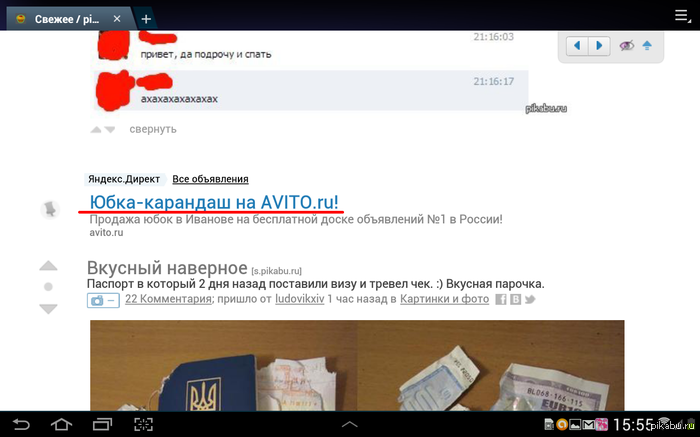This screenshot has height=437, width=700.
Task: Upvote the chat screenshot post above
Action: pyautogui.click(x=96, y=130)
